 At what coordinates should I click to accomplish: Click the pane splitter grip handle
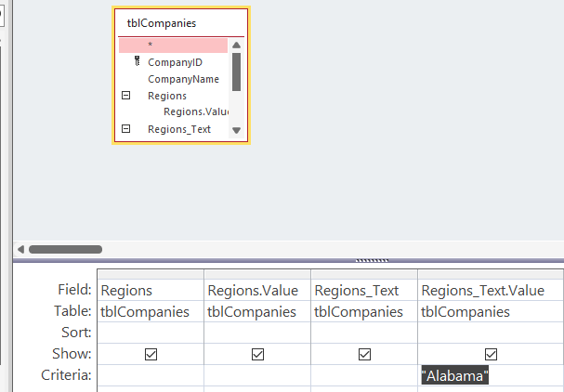[372, 260]
